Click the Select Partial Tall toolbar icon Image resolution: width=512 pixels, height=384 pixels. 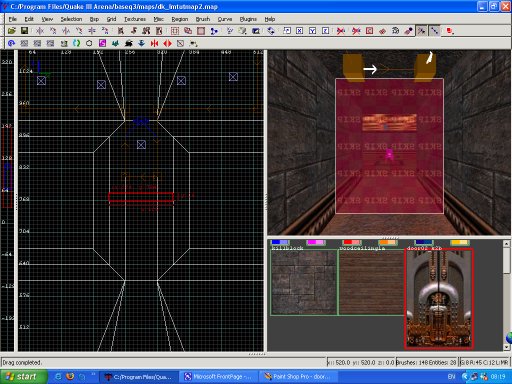point(146,31)
